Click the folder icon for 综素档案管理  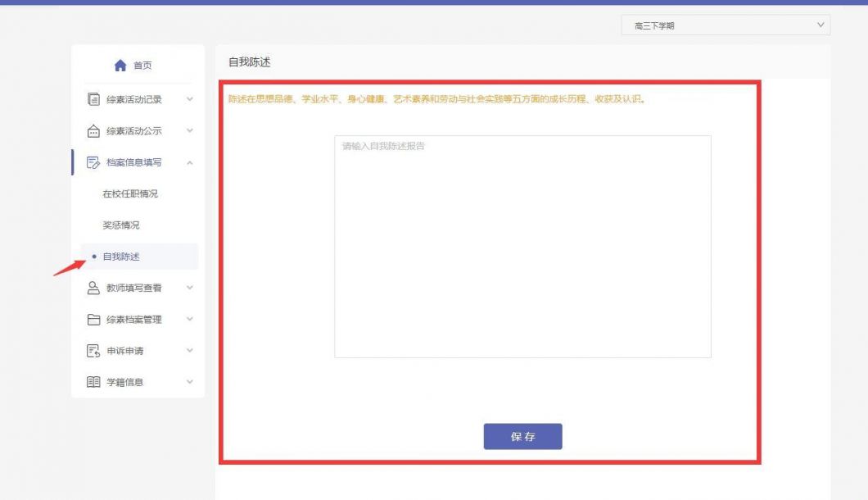click(93, 320)
